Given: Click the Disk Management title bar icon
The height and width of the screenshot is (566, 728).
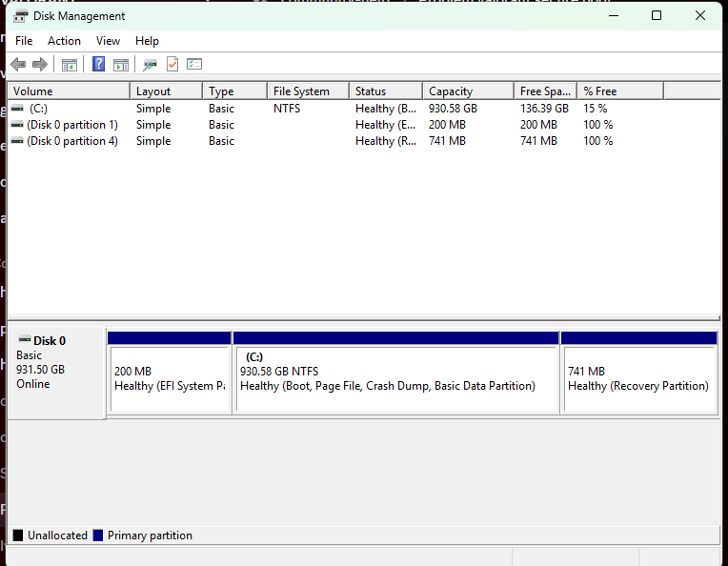Looking at the screenshot, I should point(20,16).
